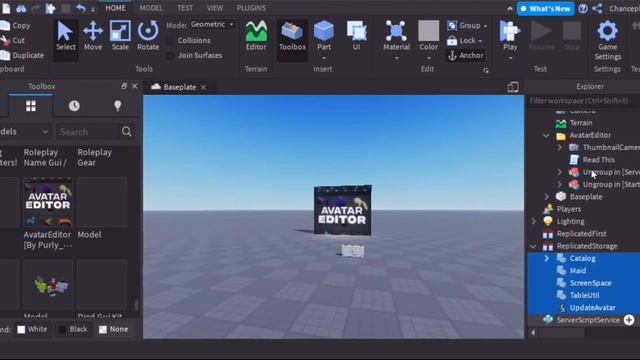Viewport: 640px width, 360px height.
Task: Activate the Rotate tool
Action: 148,37
